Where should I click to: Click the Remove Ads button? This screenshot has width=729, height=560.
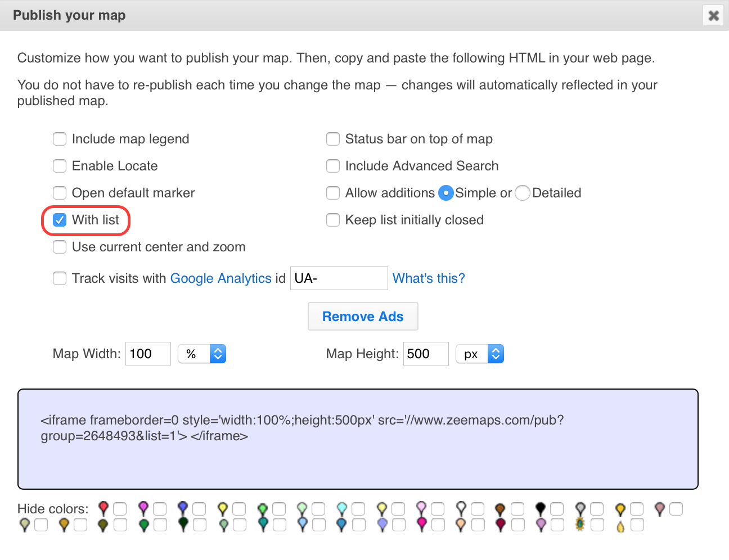pos(363,317)
